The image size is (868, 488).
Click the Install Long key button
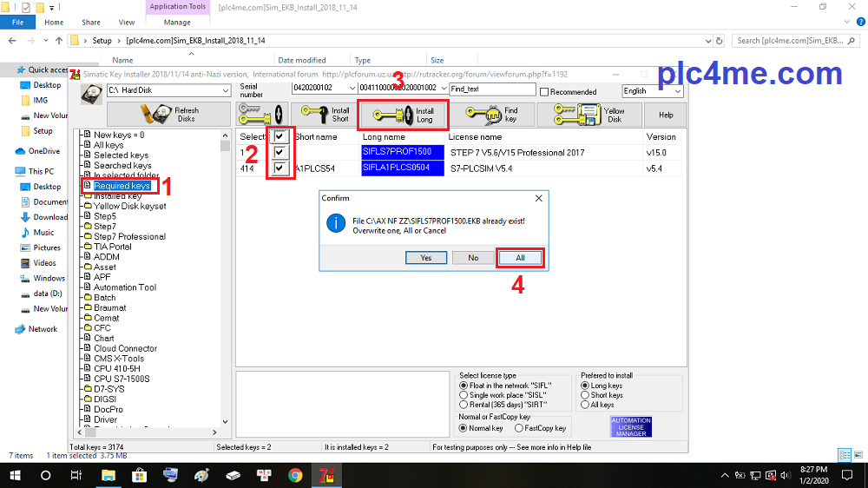click(403, 115)
